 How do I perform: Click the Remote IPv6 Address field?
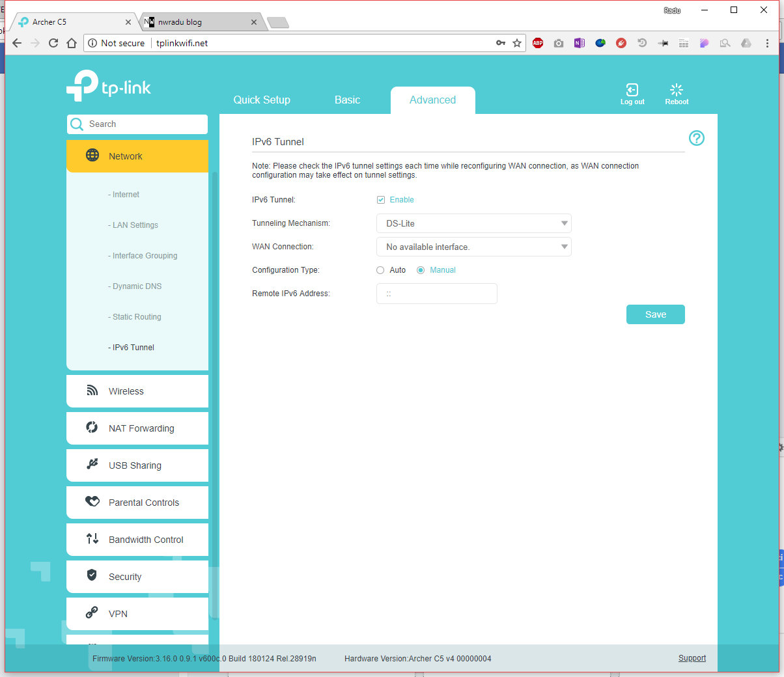pos(436,294)
